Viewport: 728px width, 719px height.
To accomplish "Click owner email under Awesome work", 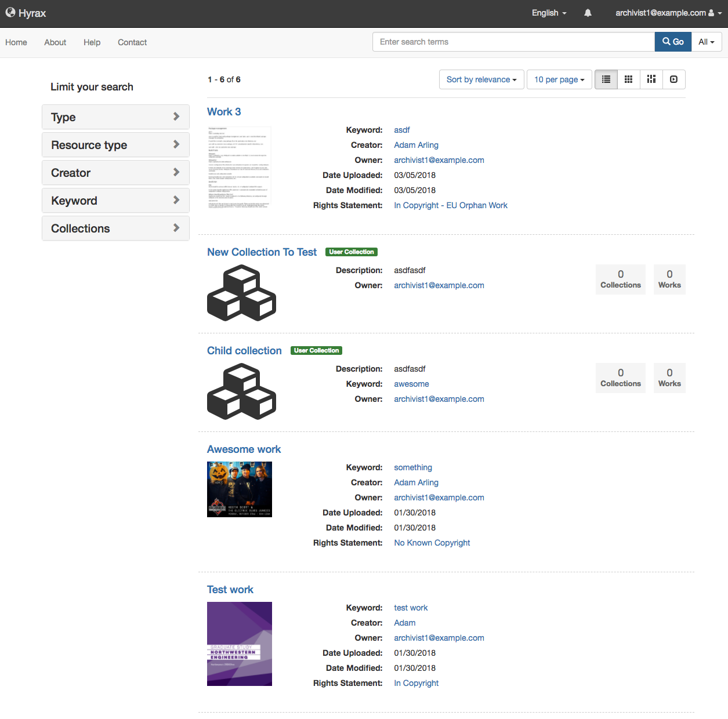I will tap(439, 498).
